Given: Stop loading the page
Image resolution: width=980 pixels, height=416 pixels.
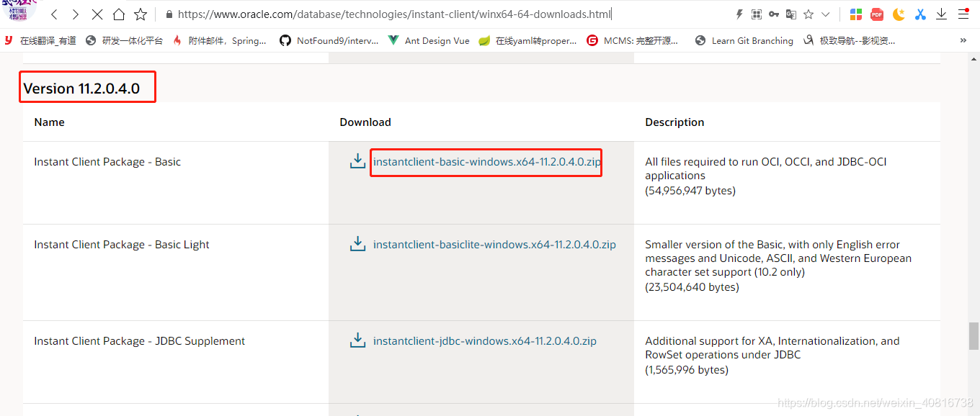Looking at the screenshot, I should point(97,14).
